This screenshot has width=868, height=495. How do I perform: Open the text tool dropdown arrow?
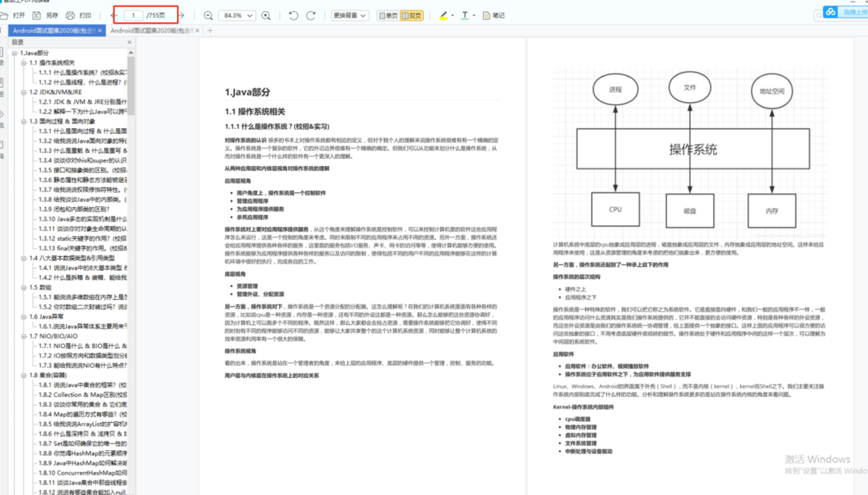474,16
